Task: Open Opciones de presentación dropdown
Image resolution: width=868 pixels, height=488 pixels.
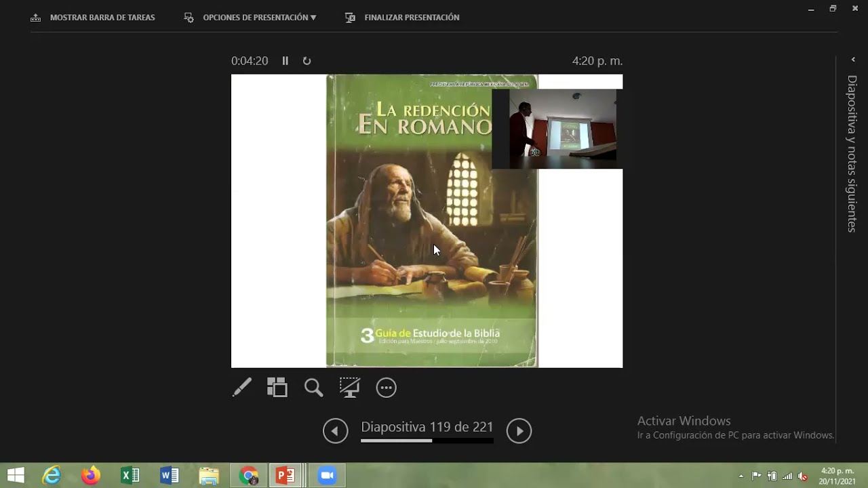Action: point(250,18)
